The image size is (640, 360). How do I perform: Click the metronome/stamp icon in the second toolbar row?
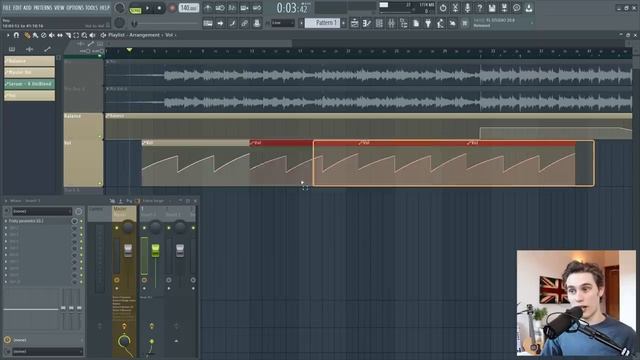(x=257, y=23)
